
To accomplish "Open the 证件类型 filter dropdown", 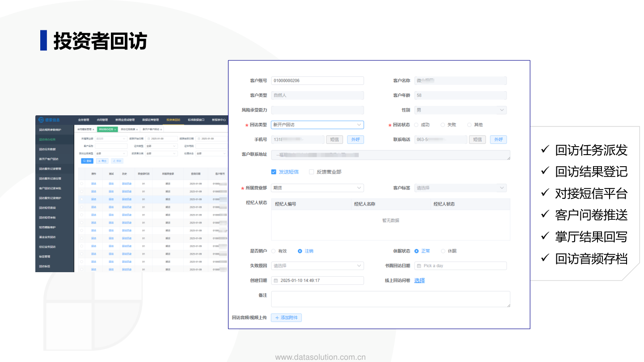I will tap(161, 146).
